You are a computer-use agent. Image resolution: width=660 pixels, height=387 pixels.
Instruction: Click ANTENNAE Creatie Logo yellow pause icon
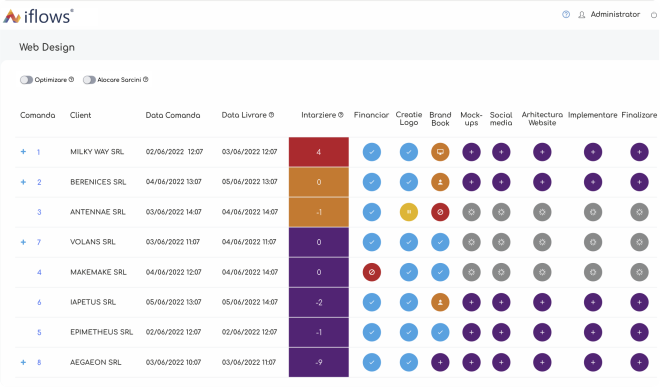pos(409,212)
